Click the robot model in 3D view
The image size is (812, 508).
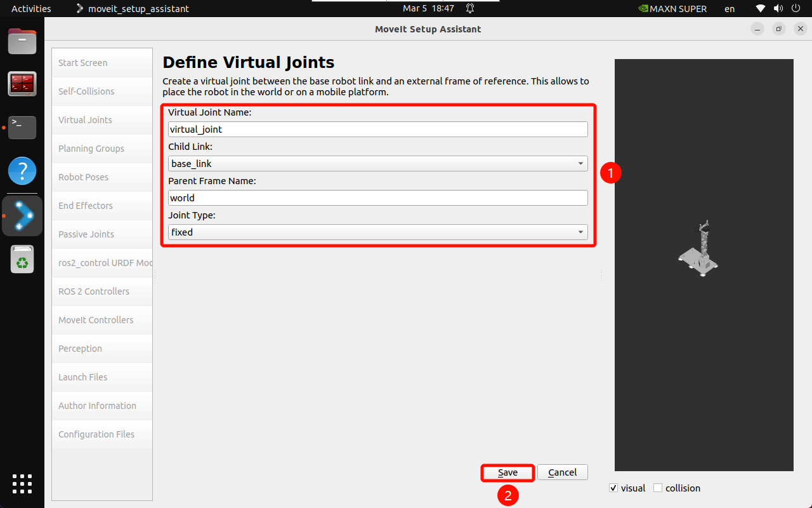pos(699,249)
